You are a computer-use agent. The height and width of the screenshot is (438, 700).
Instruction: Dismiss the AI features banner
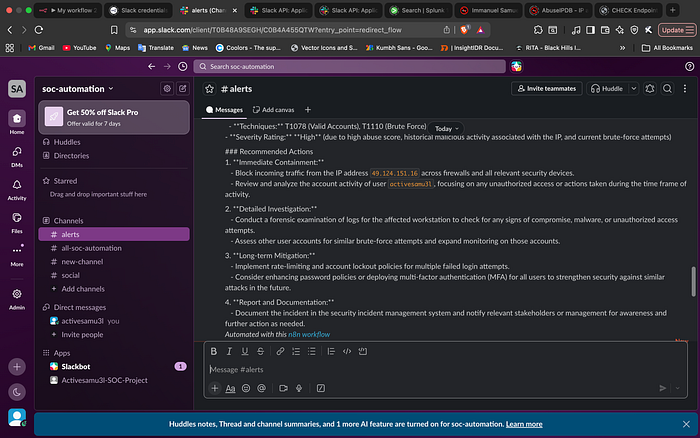point(686,424)
